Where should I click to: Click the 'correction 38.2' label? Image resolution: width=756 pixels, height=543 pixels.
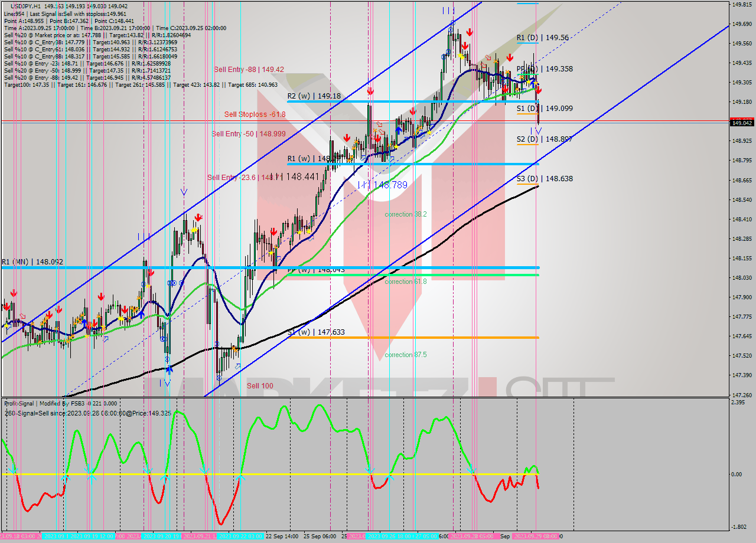point(405,214)
